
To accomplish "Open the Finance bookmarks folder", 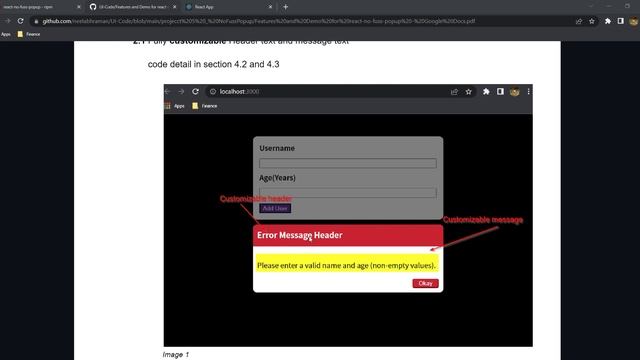I will point(29,34).
